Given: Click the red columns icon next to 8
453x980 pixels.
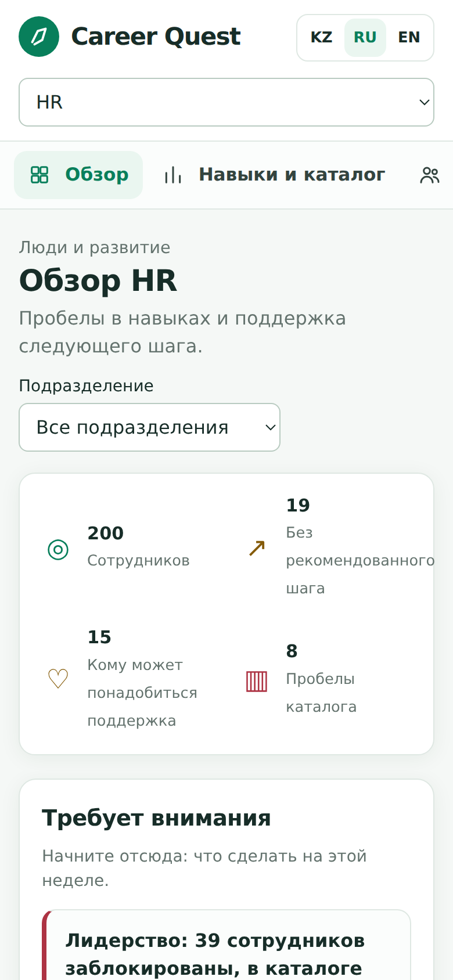Looking at the screenshot, I should (257, 681).
